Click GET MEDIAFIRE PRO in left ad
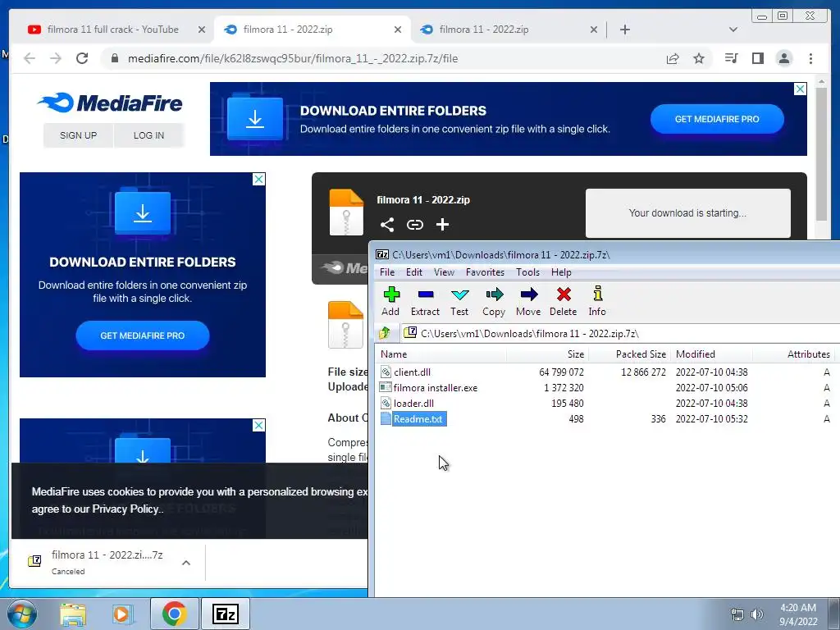 coord(143,336)
